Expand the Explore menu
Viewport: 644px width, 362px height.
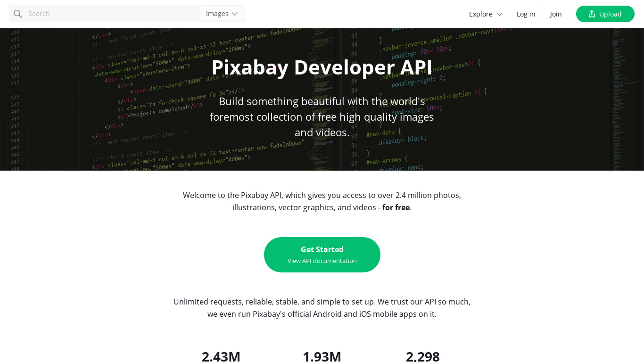(x=486, y=14)
